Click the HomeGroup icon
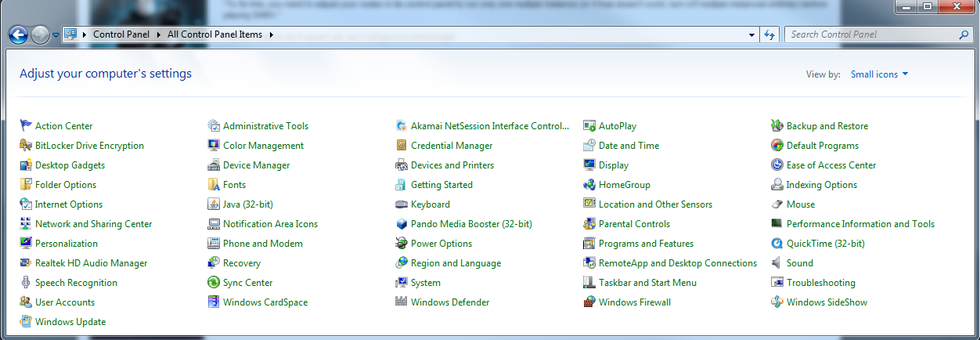Viewport: 980px width, 340px height. pyautogui.click(x=589, y=185)
